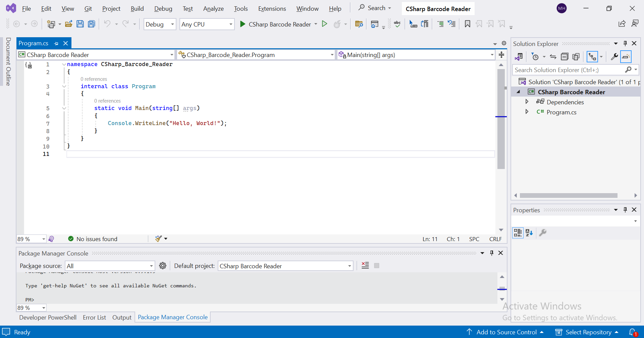Toggle Show All Files in Solution Explorer
The width and height of the screenshot is (644, 338).
coord(576,56)
